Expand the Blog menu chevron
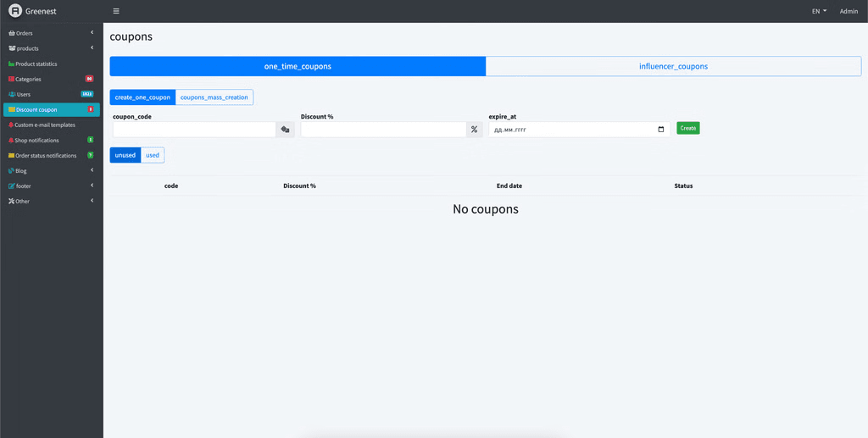The height and width of the screenshot is (438, 868). (92, 170)
